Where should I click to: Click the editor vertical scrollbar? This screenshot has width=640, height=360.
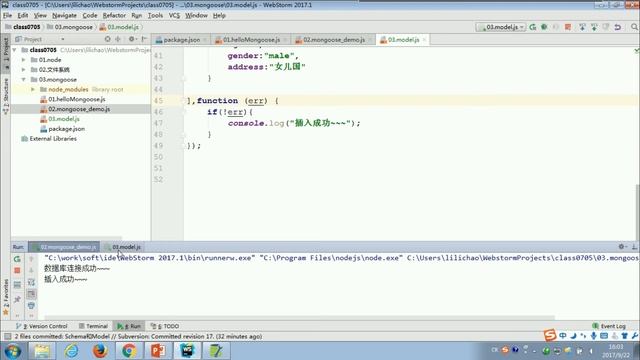coord(638,212)
